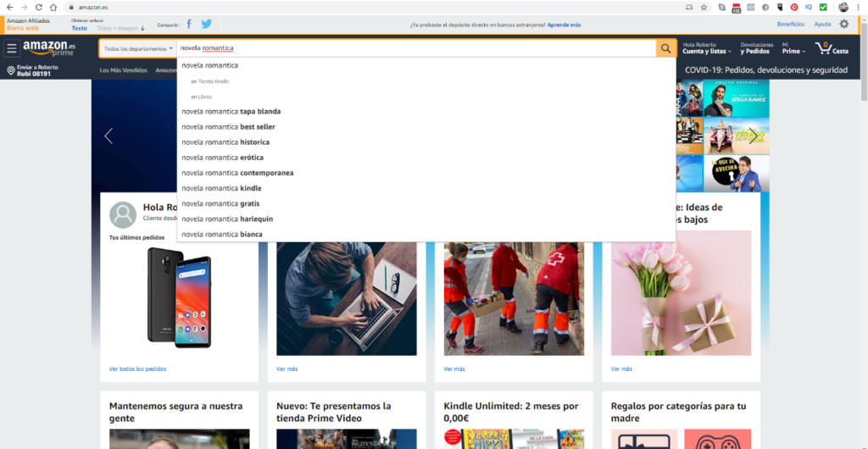Viewport: 868px width, 449px height.
Task: Open Mi Prime dropdown
Action: point(793,48)
